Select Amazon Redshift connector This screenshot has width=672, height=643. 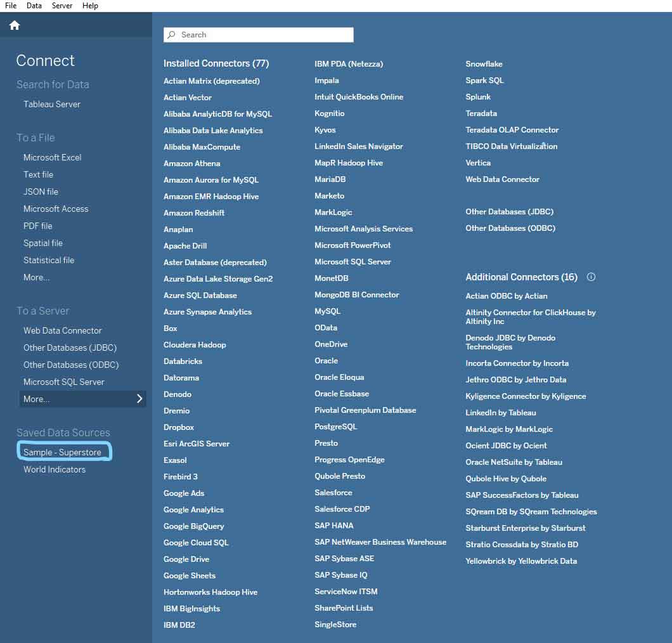tap(194, 213)
